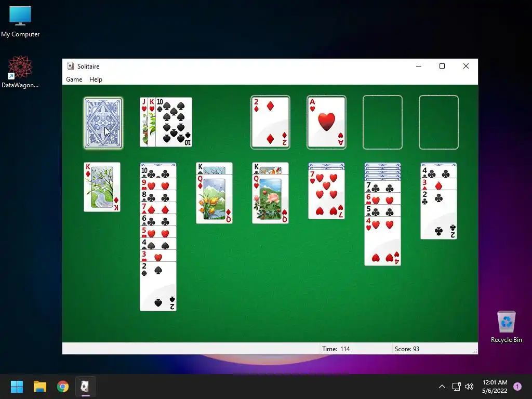Open My Computer desktop icon
Viewport: 532px width, 399px height.
point(20,22)
